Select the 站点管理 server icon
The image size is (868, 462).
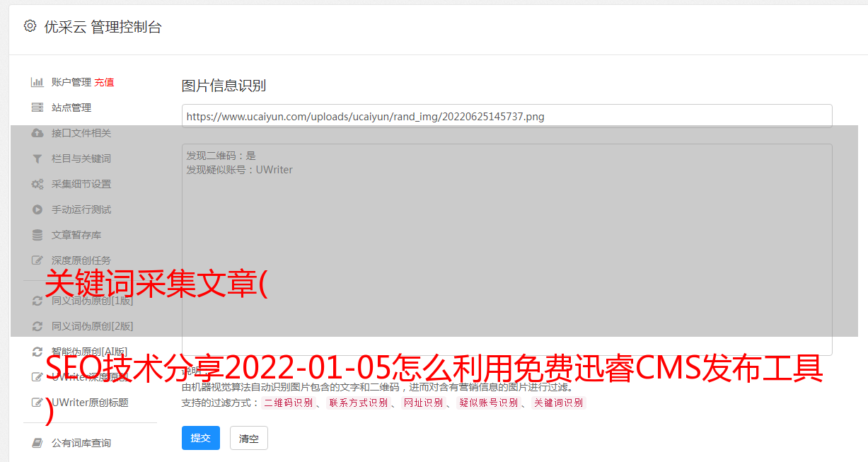point(37,108)
